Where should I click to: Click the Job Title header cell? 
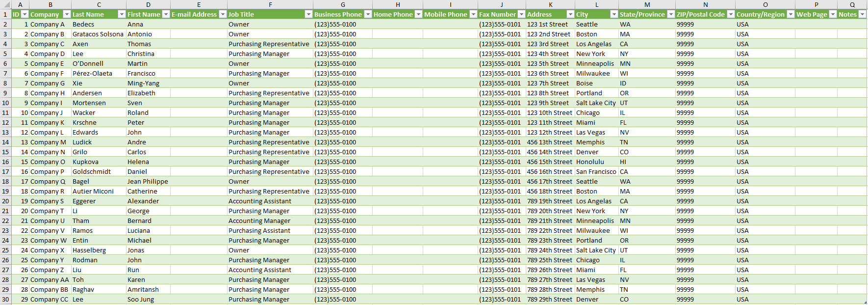coord(270,14)
